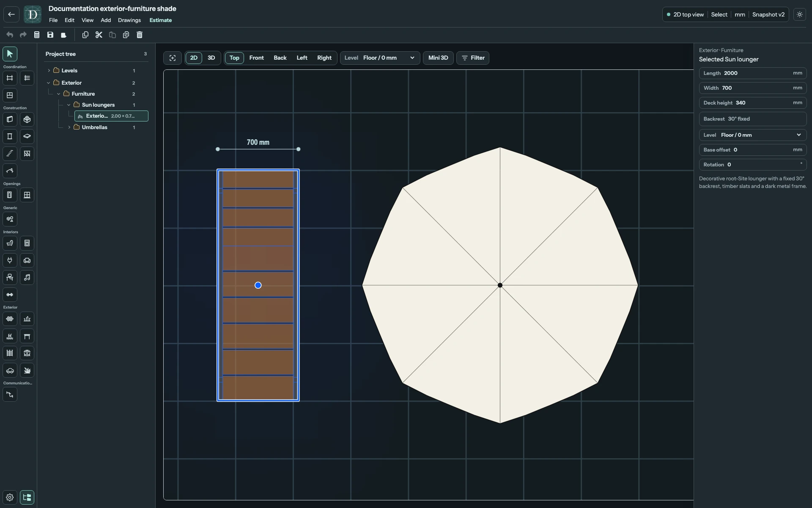The width and height of the screenshot is (812, 508).
Task: Choose the wall construction tool
Action: [x=10, y=119]
